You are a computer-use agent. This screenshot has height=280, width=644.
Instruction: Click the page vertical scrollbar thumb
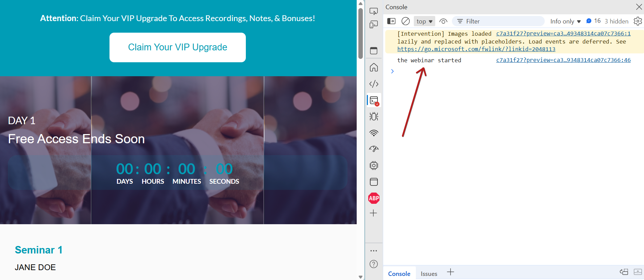[361, 33]
